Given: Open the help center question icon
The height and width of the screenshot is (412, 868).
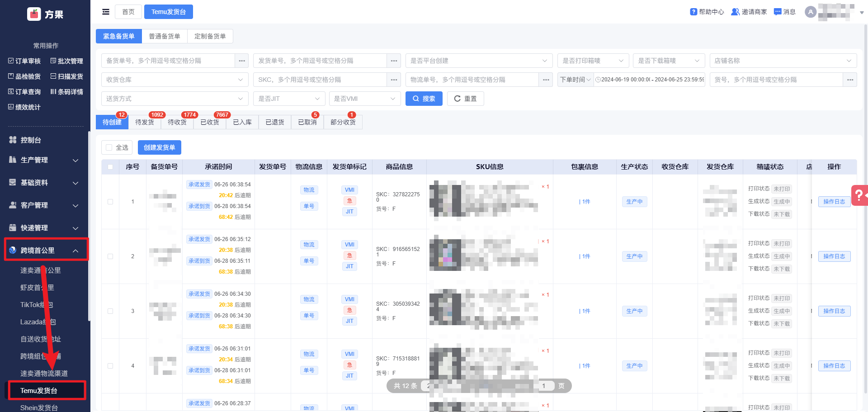Looking at the screenshot, I should [x=693, y=12].
